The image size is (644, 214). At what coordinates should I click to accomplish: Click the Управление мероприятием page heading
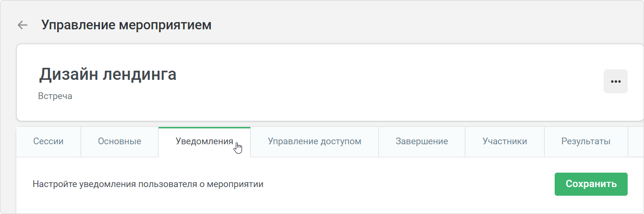point(126,25)
